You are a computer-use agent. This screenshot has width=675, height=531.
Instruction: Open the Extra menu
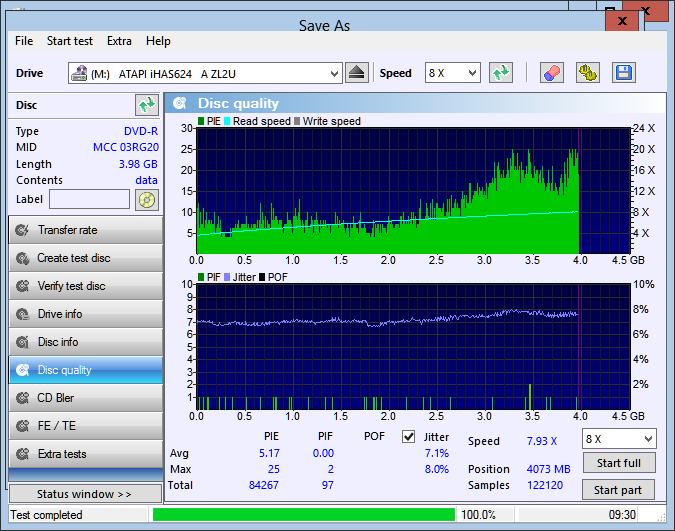[x=119, y=41]
